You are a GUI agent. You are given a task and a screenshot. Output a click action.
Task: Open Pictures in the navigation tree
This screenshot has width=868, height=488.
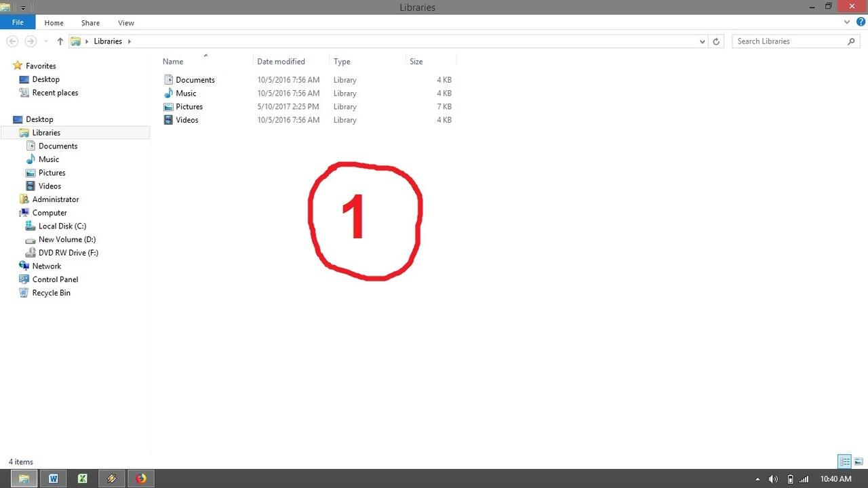[52, 173]
